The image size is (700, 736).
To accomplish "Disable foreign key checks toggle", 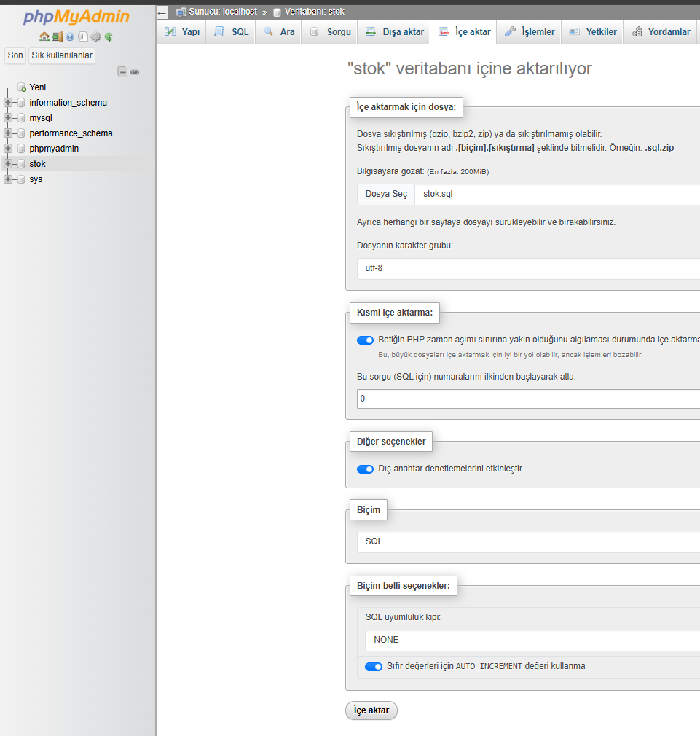I will (365, 469).
